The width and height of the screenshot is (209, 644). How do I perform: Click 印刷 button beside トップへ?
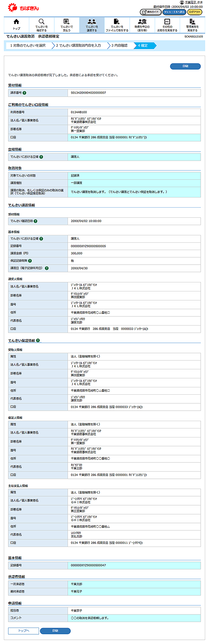[55, 631]
